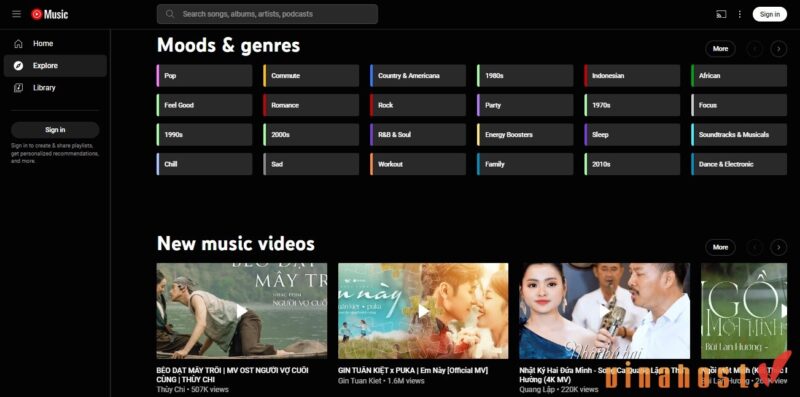Open the 1990s category
This screenshot has height=397, width=800.
point(204,135)
